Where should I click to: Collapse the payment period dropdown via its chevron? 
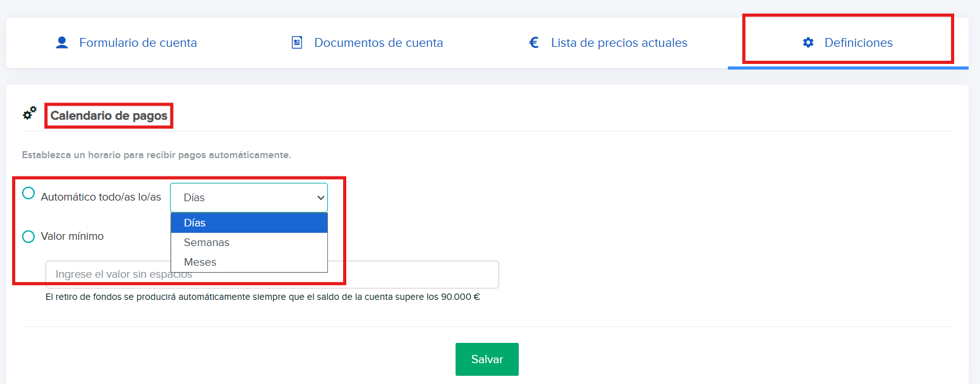(320, 198)
